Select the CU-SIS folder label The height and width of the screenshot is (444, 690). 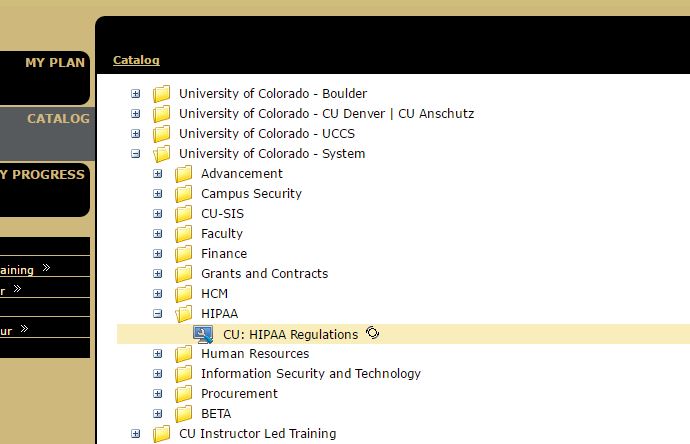(x=222, y=213)
